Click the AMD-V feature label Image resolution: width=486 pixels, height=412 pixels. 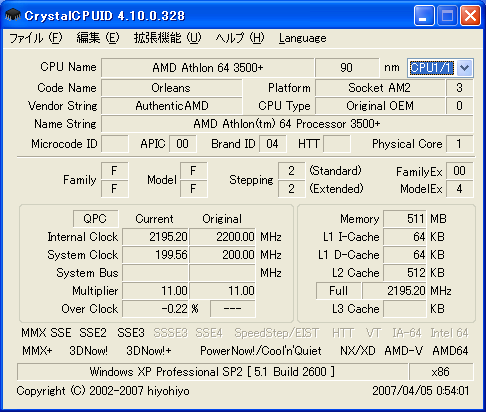404,351
